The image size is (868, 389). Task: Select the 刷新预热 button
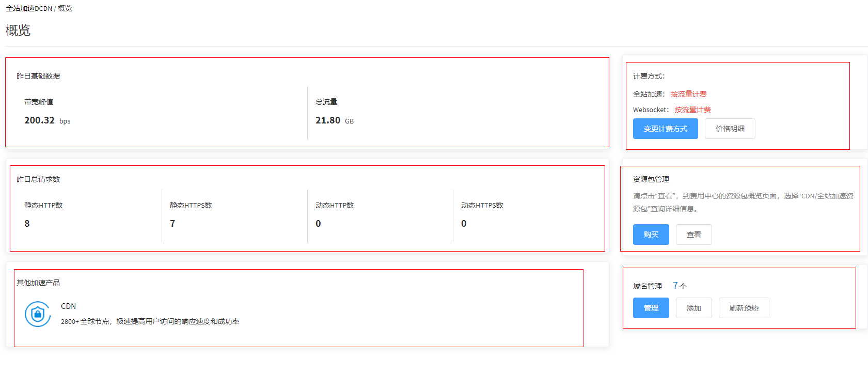[744, 308]
